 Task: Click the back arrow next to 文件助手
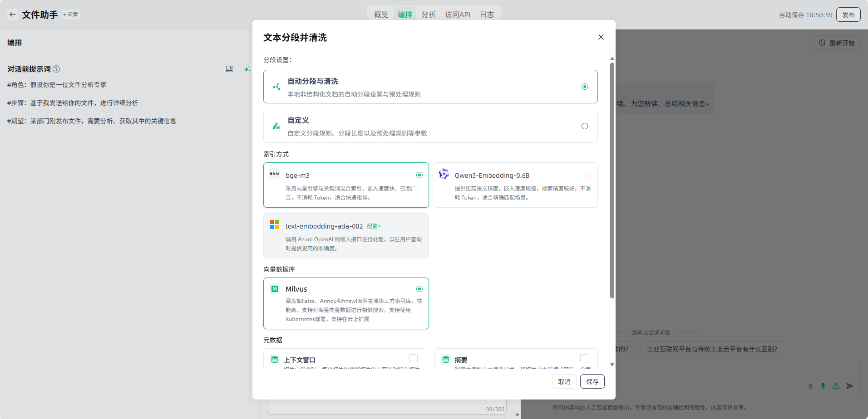(12, 15)
